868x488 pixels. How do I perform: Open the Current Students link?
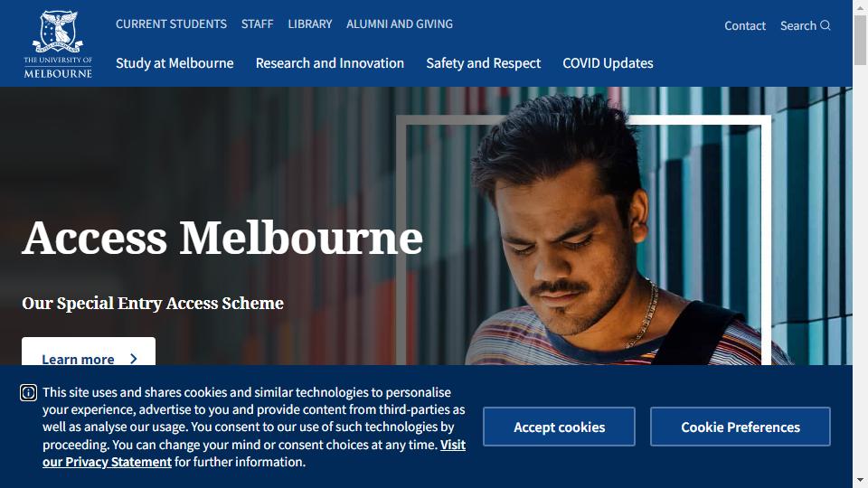[171, 23]
